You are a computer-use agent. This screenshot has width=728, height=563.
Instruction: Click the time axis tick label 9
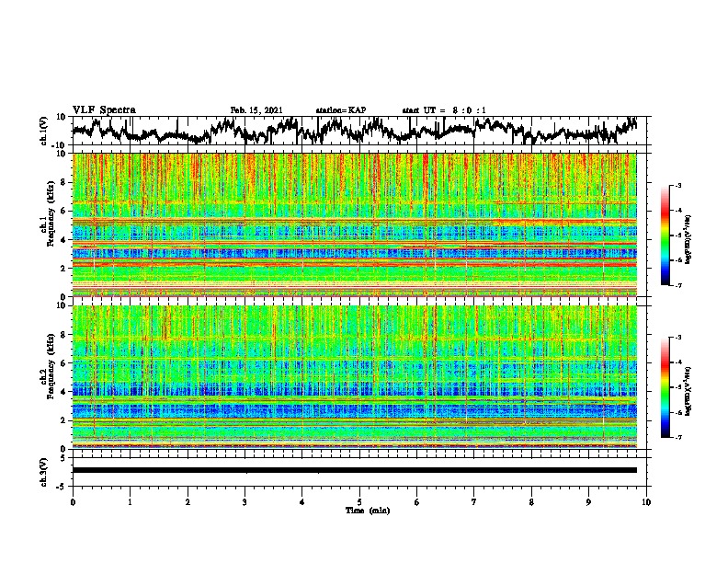click(588, 502)
